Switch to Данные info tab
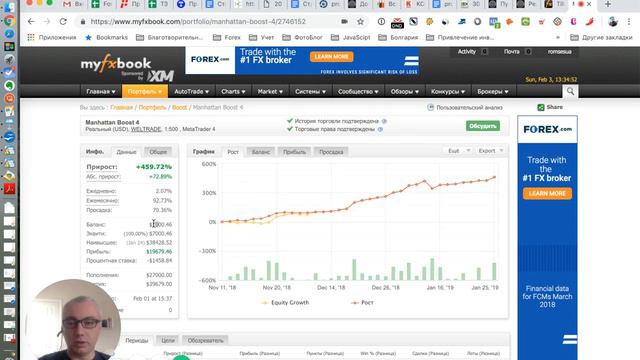Viewport: 640px width, 360px height. click(126, 152)
